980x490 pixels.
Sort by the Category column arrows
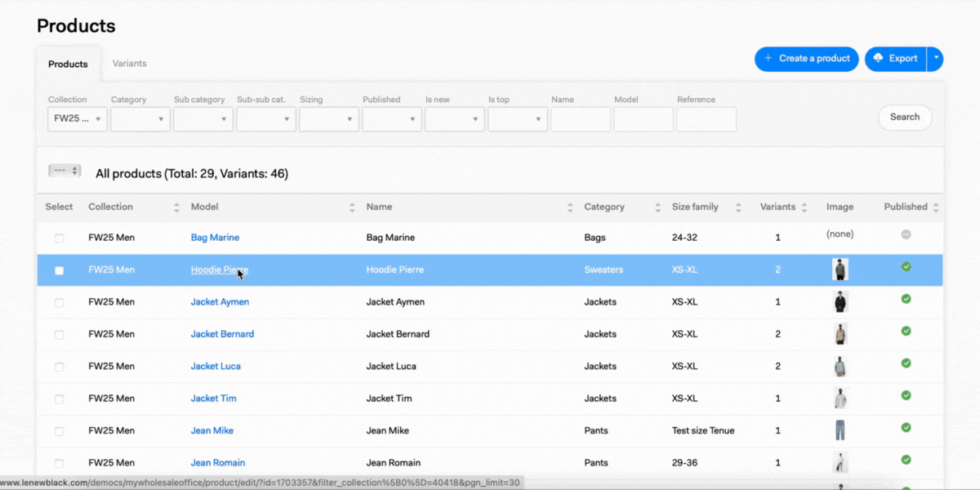[x=657, y=207]
